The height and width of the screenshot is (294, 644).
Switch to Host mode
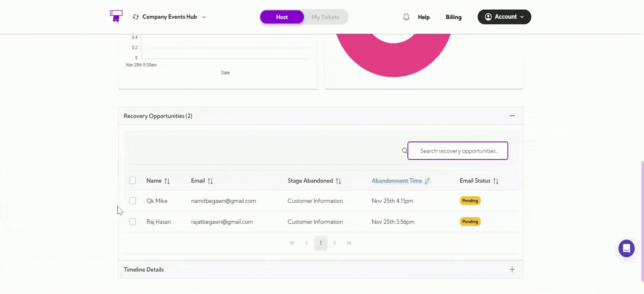tap(282, 17)
